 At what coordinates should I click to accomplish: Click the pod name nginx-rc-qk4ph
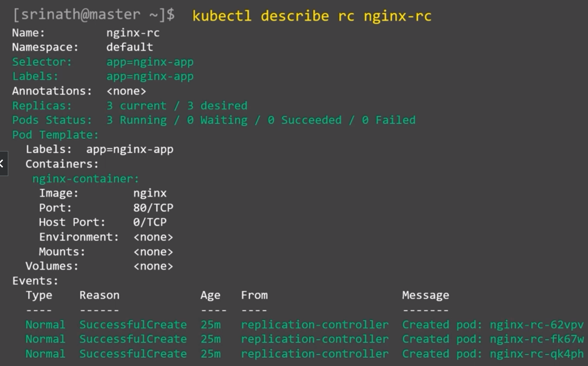[537, 354]
